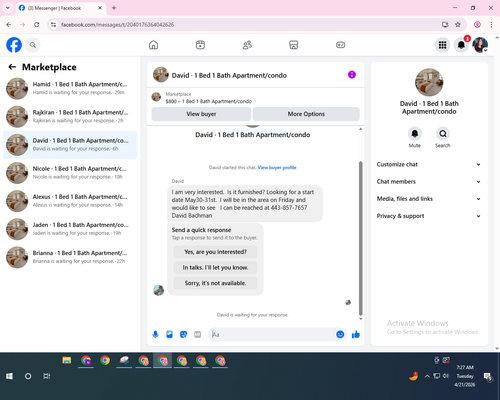Open the Marketplace storefront icon

point(294,45)
